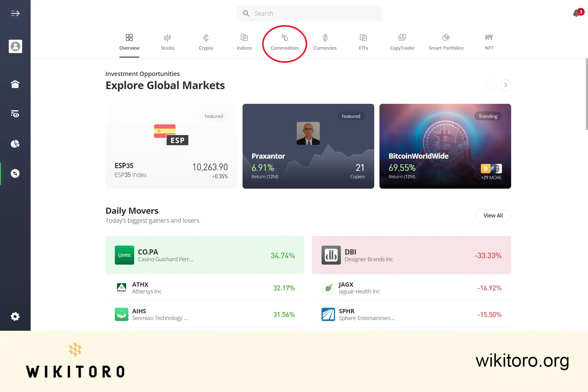
Task: Click the right arrow to explore markets
Action: tap(505, 85)
